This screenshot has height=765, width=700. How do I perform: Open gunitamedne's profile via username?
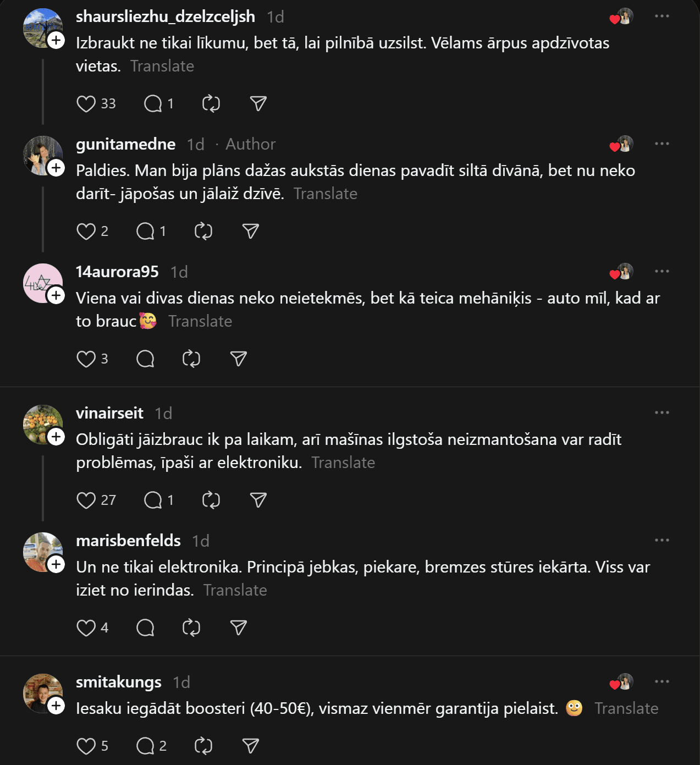(126, 144)
